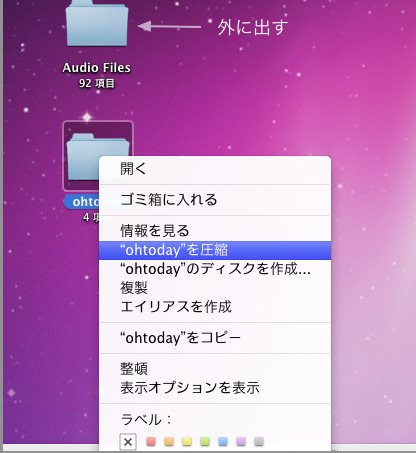
Task: Click the highlighted ohtoday folder name label
Action: click(82, 202)
